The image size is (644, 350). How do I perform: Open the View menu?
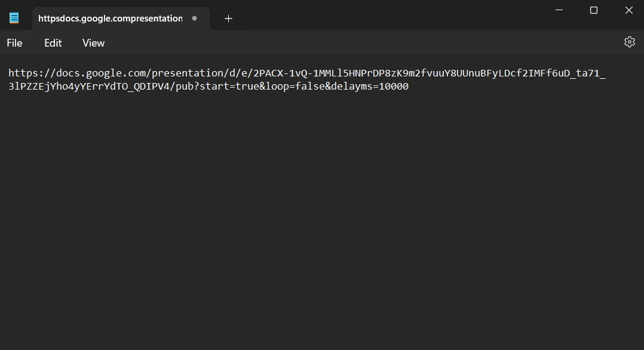tap(93, 43)
